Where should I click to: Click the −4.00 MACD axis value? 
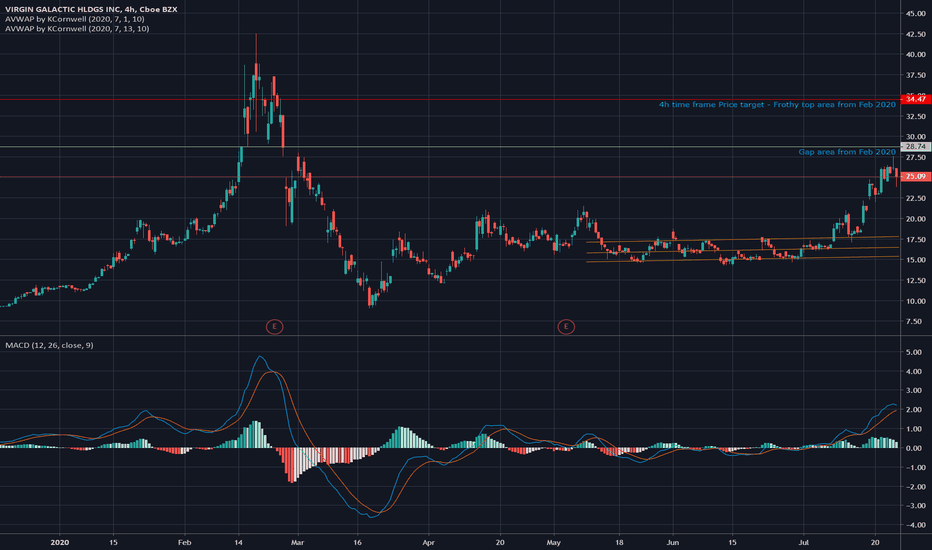(x=912, y=525)
